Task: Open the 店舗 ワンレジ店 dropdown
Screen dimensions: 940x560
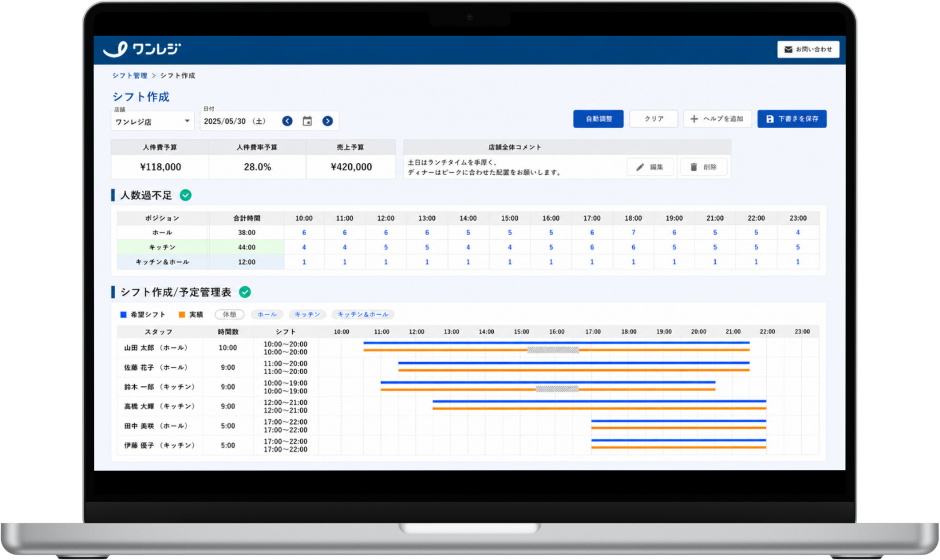Action: click(x=153, y=122)
